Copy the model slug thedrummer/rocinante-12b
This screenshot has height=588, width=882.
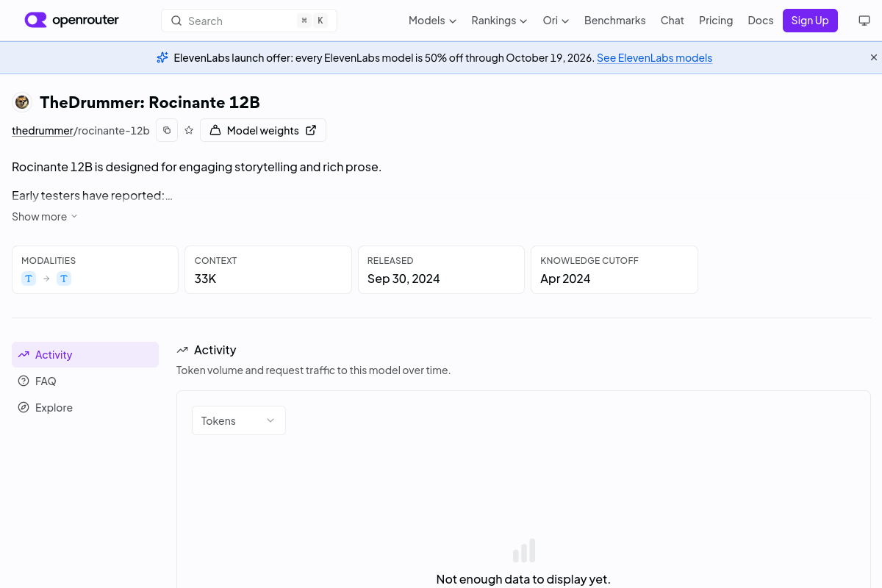[167, 130]
